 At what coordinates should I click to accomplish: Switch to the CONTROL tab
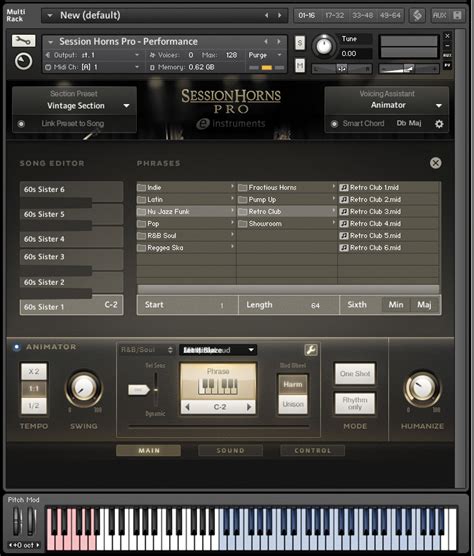point(312,451)
